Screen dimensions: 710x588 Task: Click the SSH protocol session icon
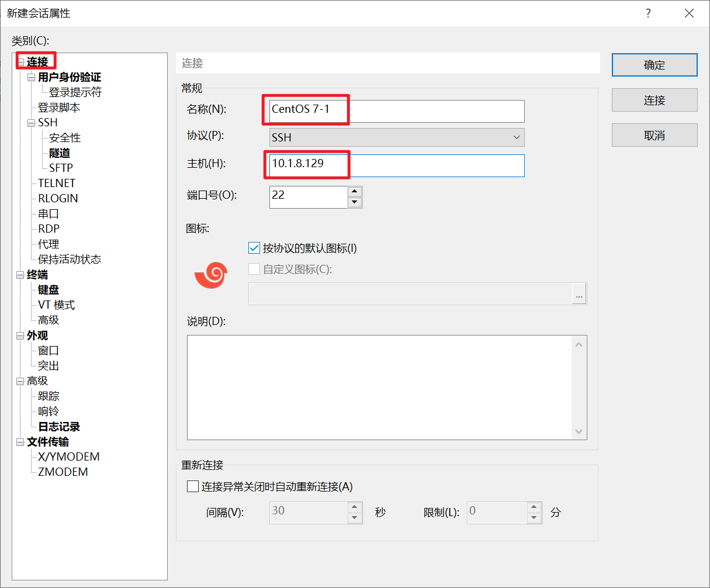point(210,275)
